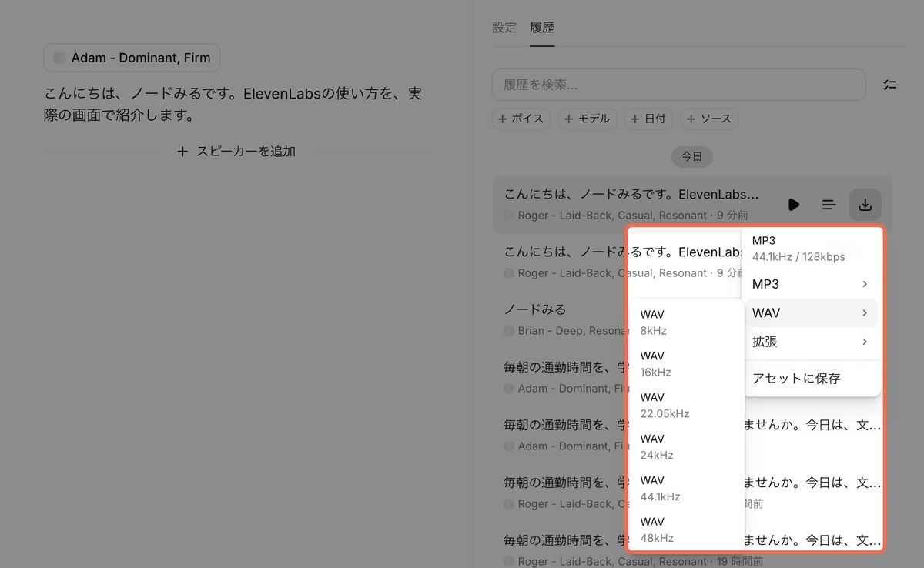Choose MP3 44.1kHz / 128kbps download
This screenshot has height=568, width=924.
pyautogui.click(x=812, y=249)
